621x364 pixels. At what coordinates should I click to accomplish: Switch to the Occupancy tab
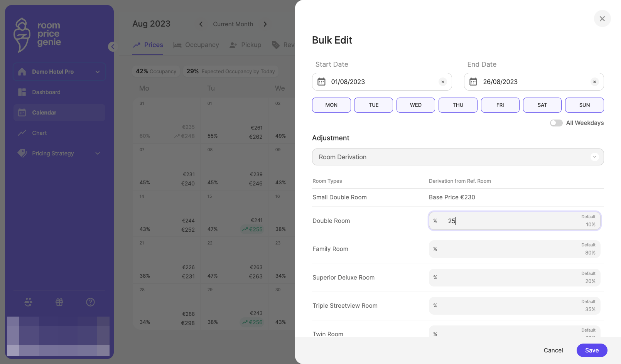coord(196,45)
